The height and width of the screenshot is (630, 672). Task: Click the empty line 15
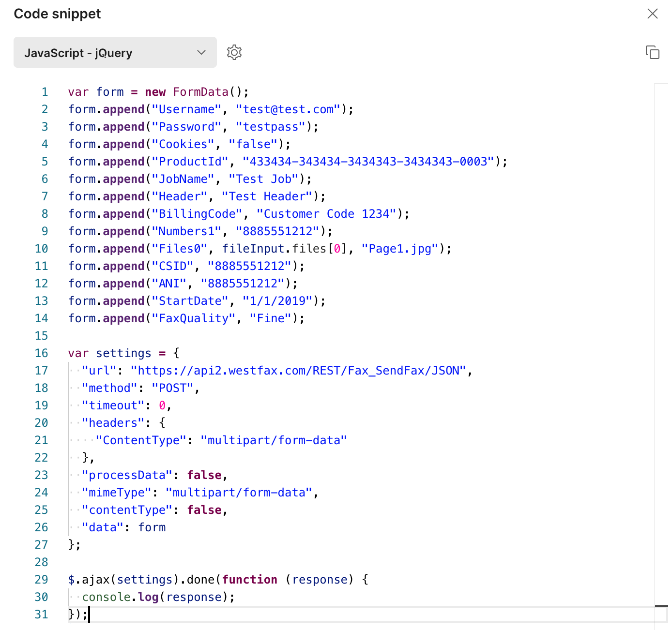pyautogui.click(x=358, y=336)
